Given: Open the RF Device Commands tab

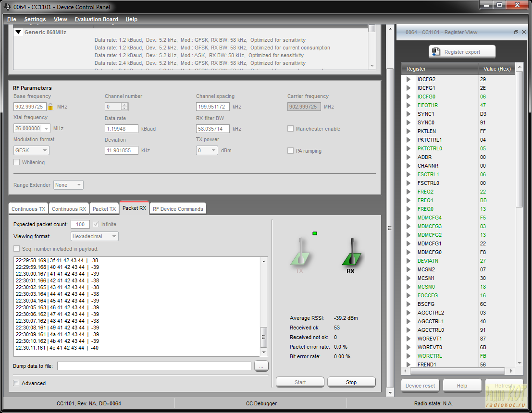Looking at the screenshot, I should pos(178,209).
